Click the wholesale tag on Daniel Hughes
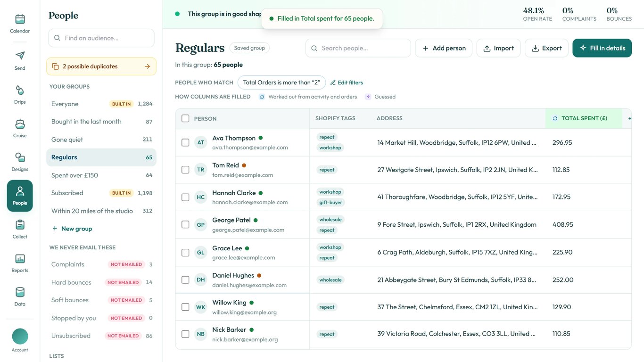Viewport: 644px width, 362px height. pyautogui.click(x=330, y=280)
